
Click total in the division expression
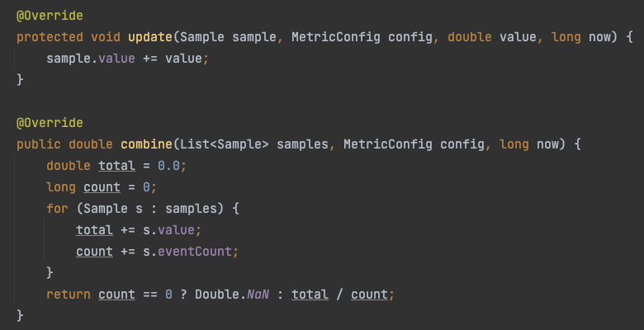click(310, 295)
